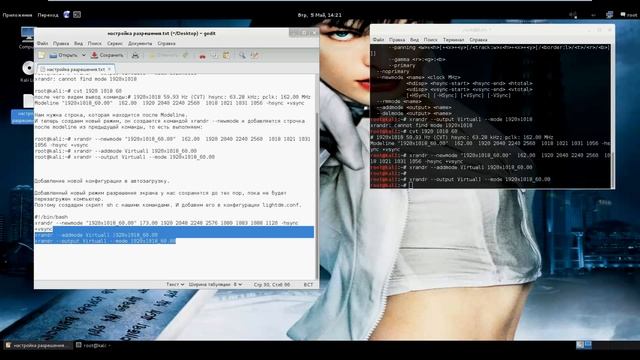Open the Текст syntax dropdown in status bar
This screenshot has width=640, height=360.
[175, 284]
